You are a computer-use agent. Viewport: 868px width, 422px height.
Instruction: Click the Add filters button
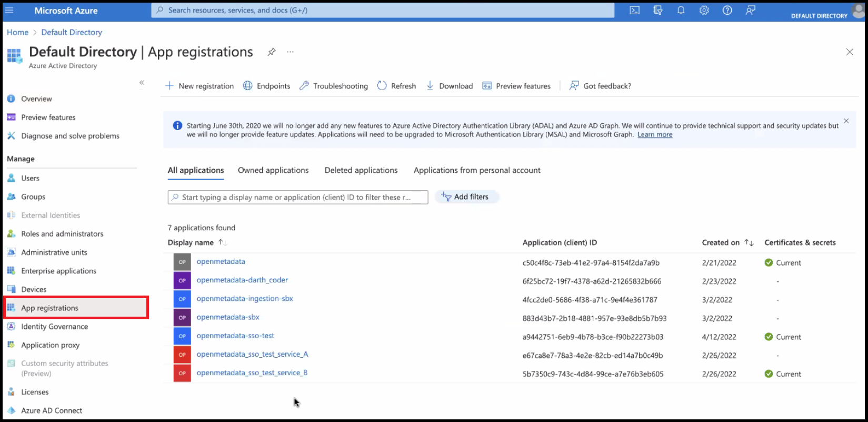point(466,197)
